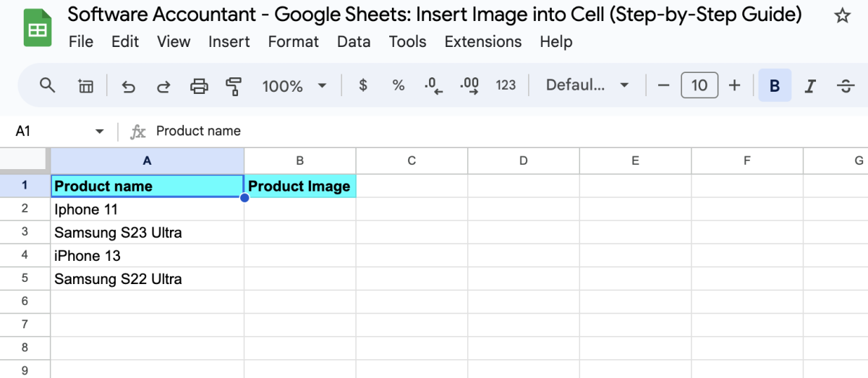Toggle italic formatting
The image size is (868, 378).
pos(810,86)
